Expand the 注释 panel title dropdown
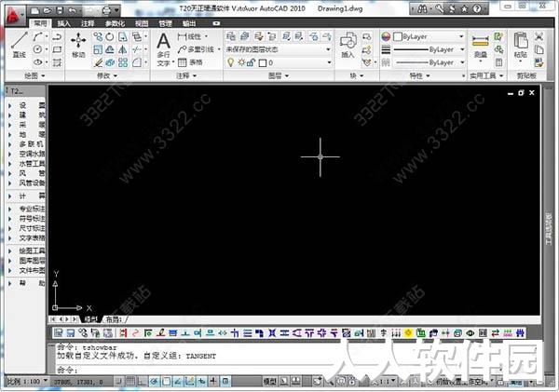 (x=186, y=75)
